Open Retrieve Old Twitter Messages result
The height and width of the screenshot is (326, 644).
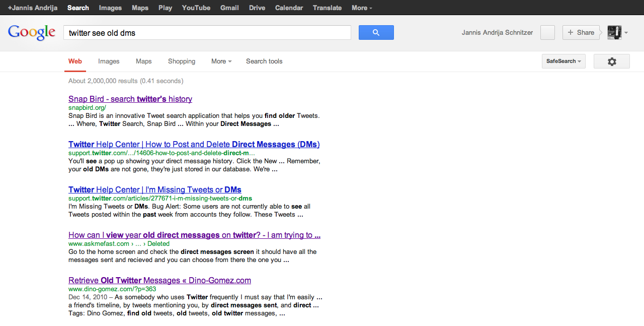(159, 280)
